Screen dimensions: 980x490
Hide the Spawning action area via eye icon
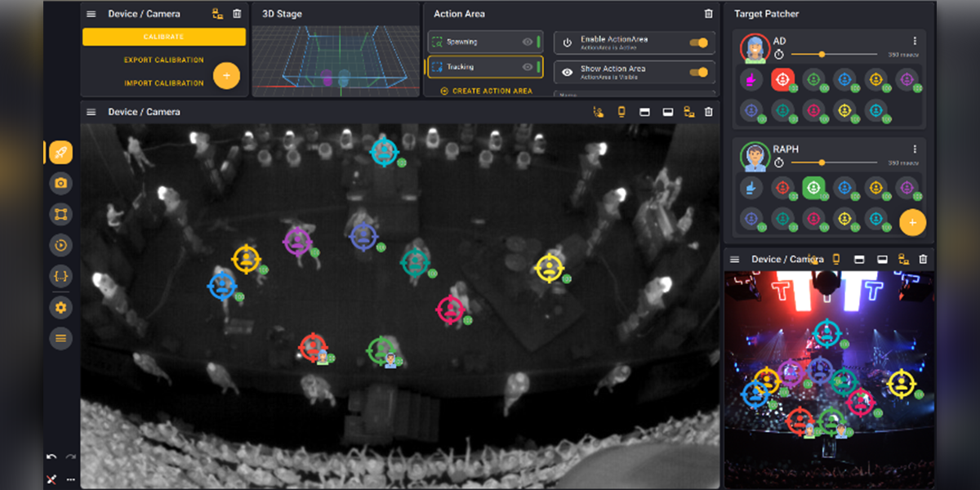click(528, 42)
